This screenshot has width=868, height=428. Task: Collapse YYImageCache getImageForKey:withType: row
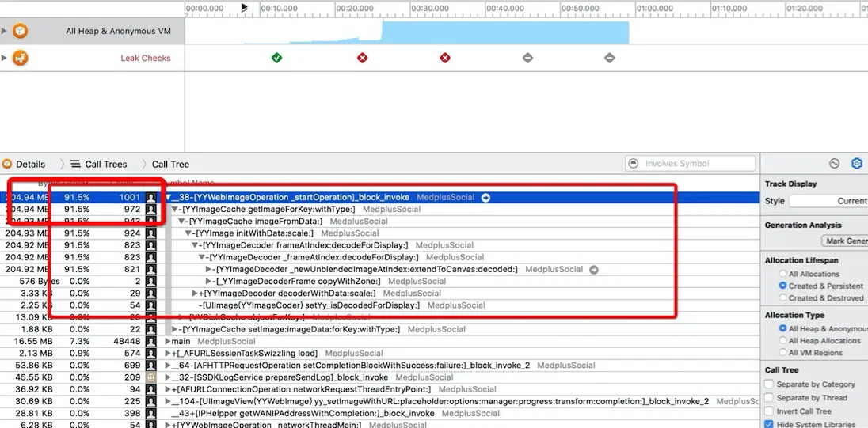pos(175,210)
